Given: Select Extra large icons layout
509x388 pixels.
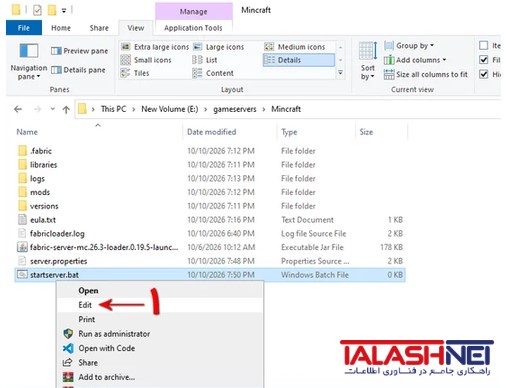Looking at the screenshot, I should 155,47.
